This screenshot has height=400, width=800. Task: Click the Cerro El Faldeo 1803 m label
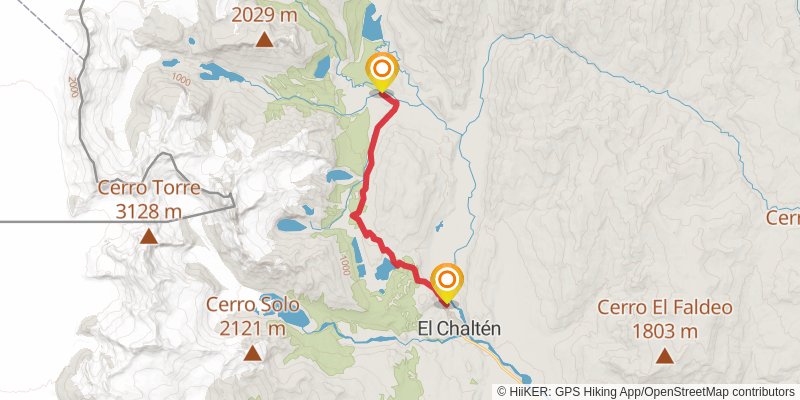point(664,319)
